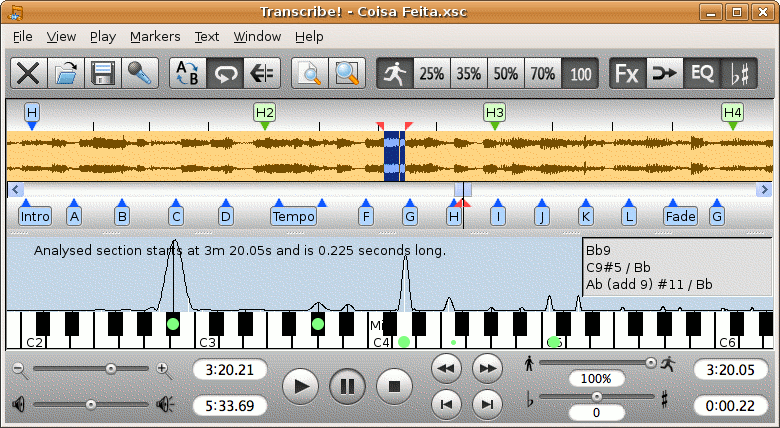
Task: Click the pitch flat/sharp tuning icon
Action: point(739,73)
